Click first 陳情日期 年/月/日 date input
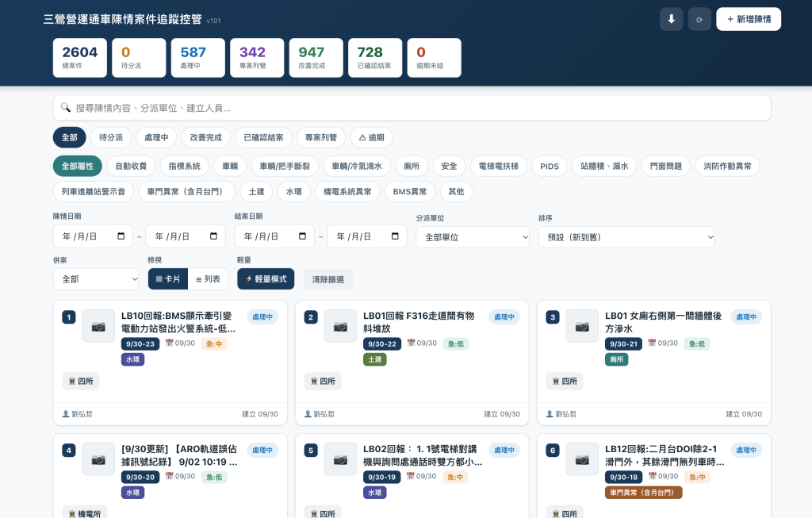 pos(93,236)
